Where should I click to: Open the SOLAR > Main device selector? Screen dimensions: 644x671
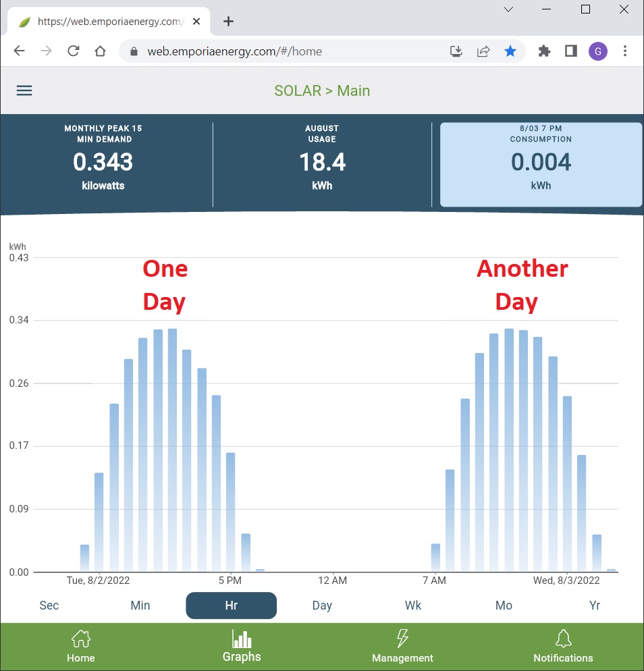(322, 90)
